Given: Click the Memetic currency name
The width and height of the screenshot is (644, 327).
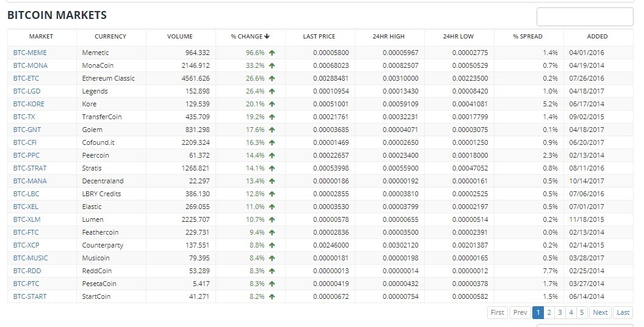Looking at the screenshot, I should coord(95,53).
